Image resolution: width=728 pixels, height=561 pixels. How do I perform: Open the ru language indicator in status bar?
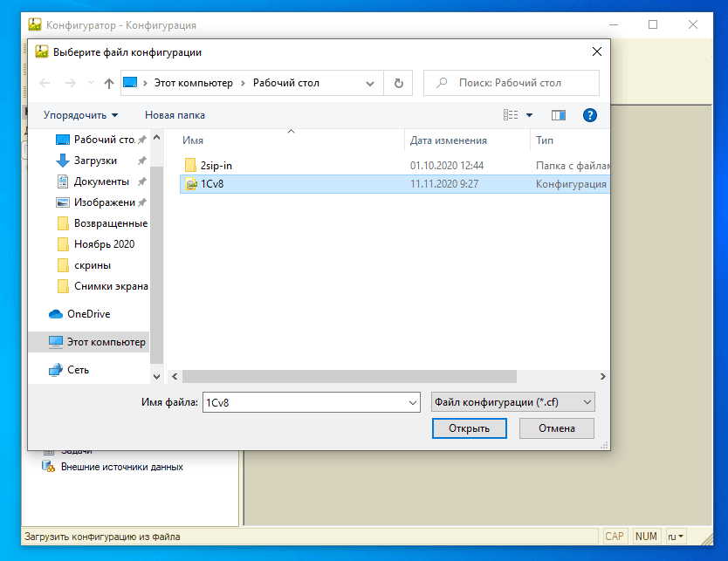click(676, 536)
